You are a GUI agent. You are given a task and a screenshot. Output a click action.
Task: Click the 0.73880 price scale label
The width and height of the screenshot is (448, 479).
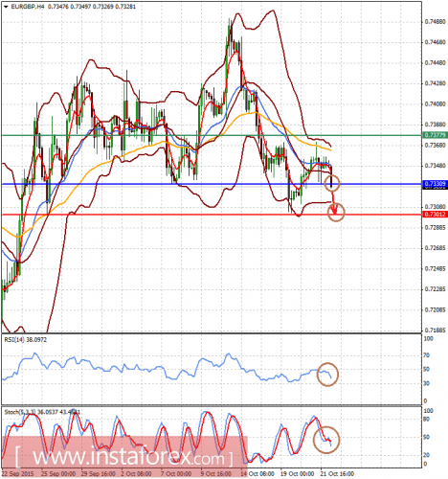pyautogui.click(x=436, y=125)
